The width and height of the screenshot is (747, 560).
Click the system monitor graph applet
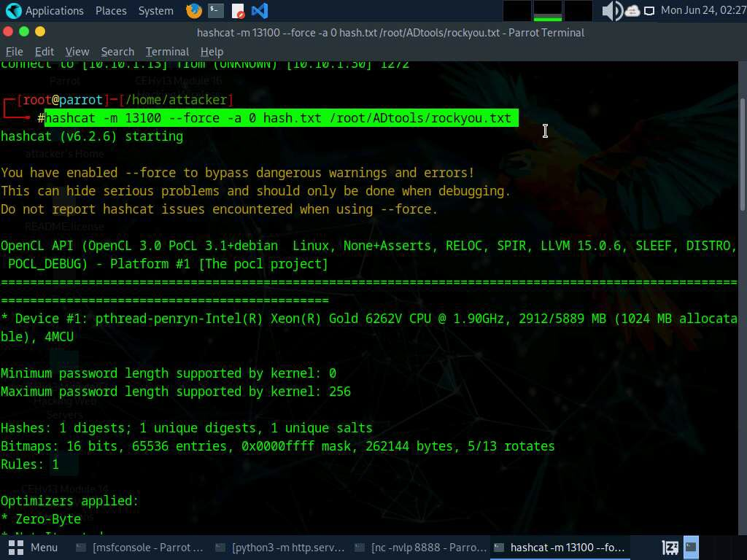pyautogui.click(x=547, y=11)
